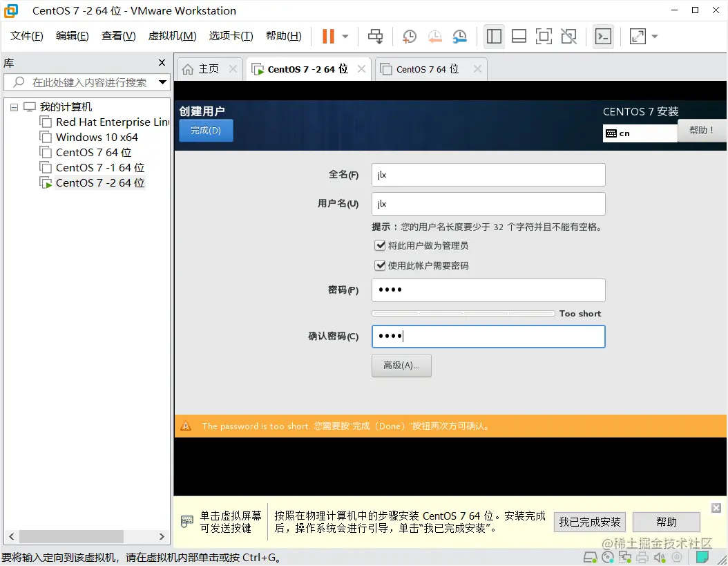Click the library horizontal scrollbar thumb
This screenshot has width=728, height=566.
[x=71, y=536]
